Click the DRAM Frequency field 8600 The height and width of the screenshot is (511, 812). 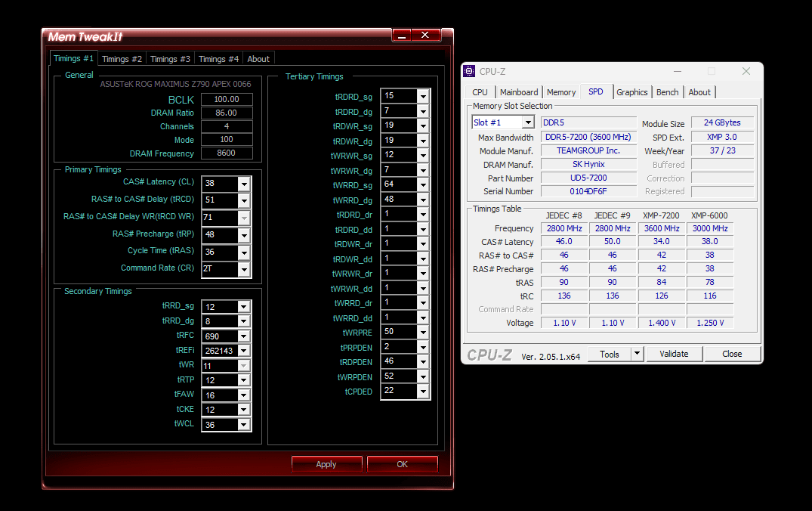pyautogui.click(x=227, y=153)
